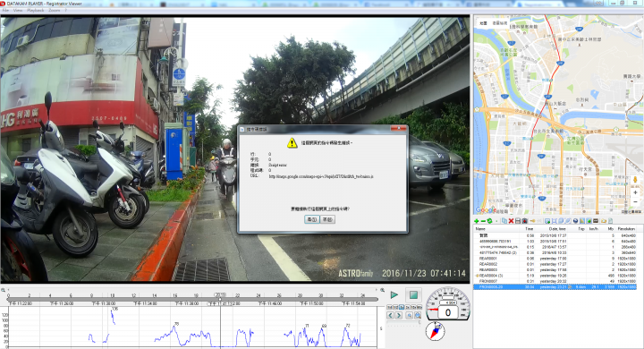Close the script error dialog
The height and width of the screenshot is (349, 644).
tap(398, 129)
